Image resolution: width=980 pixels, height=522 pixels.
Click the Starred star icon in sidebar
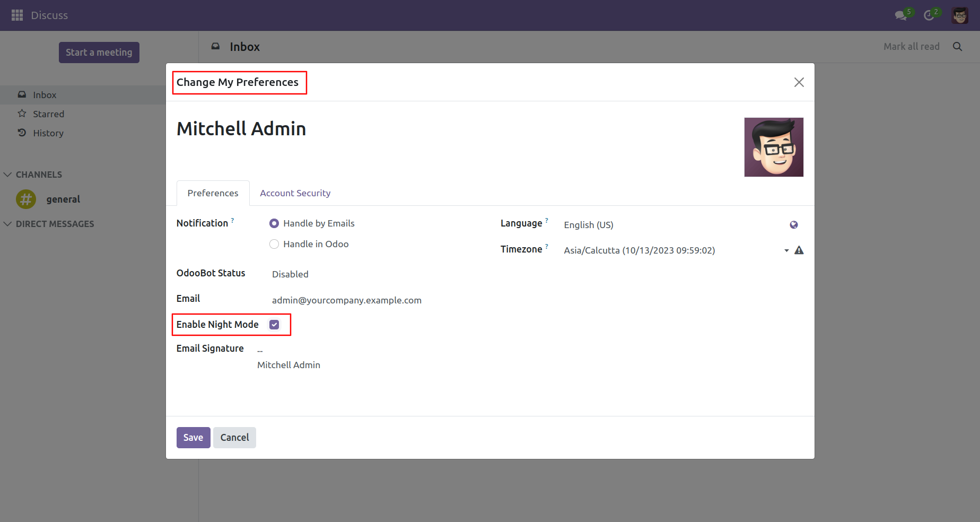(22, 114)
